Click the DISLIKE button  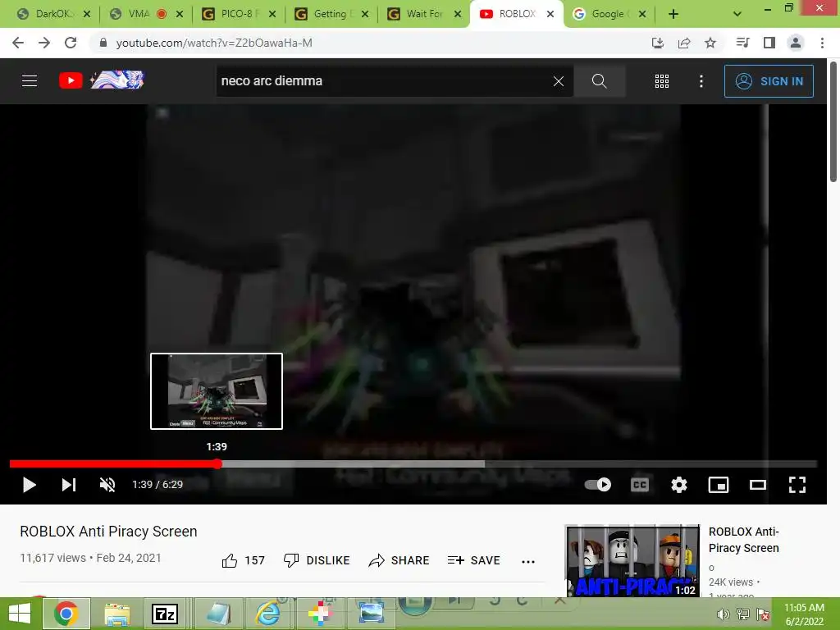coord(317,560)
